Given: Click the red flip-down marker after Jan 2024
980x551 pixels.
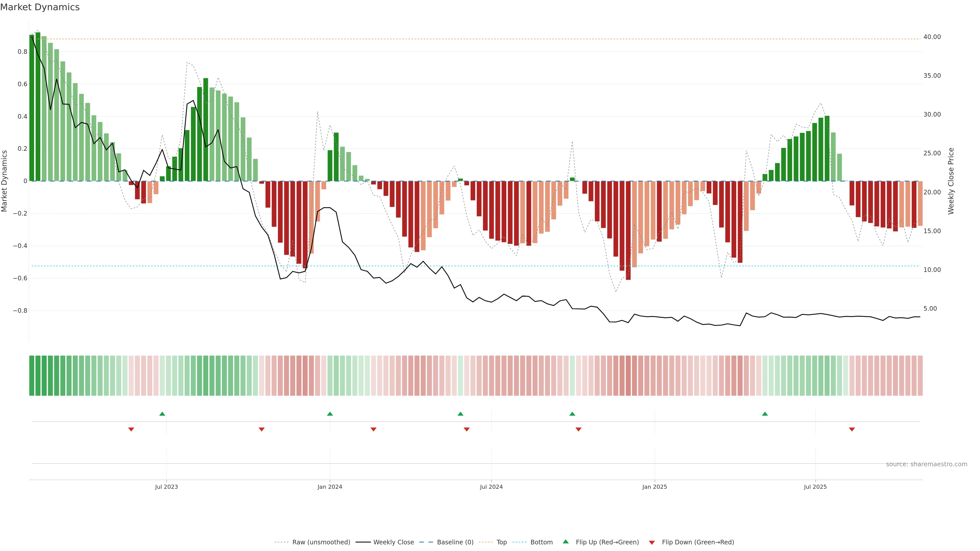Looking at the screenshot, I should [373, 429].
